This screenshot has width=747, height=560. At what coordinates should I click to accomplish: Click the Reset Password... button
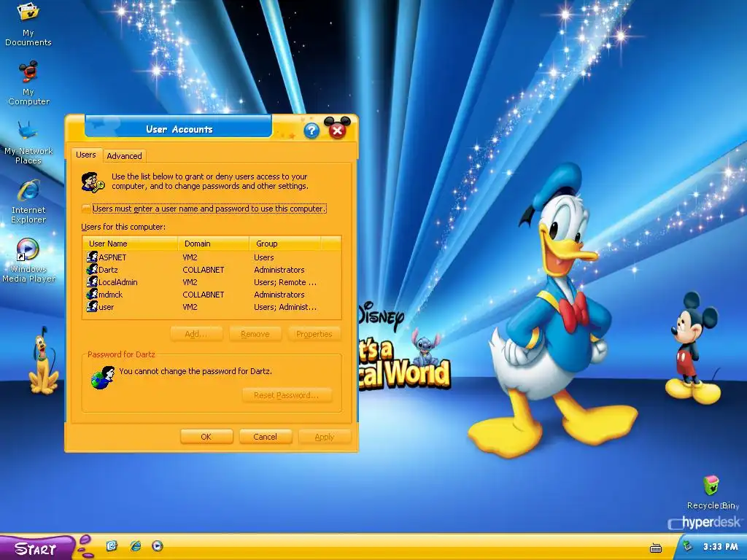tap(287, 394)
